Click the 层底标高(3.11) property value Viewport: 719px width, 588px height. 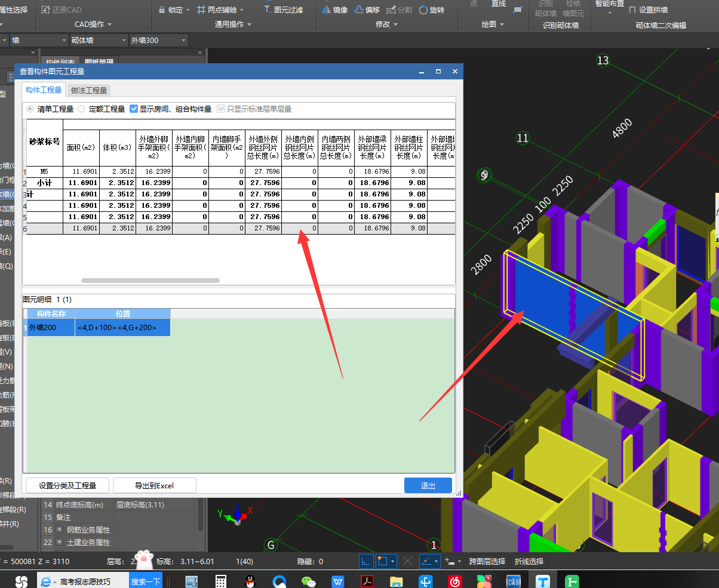(140, 504)
